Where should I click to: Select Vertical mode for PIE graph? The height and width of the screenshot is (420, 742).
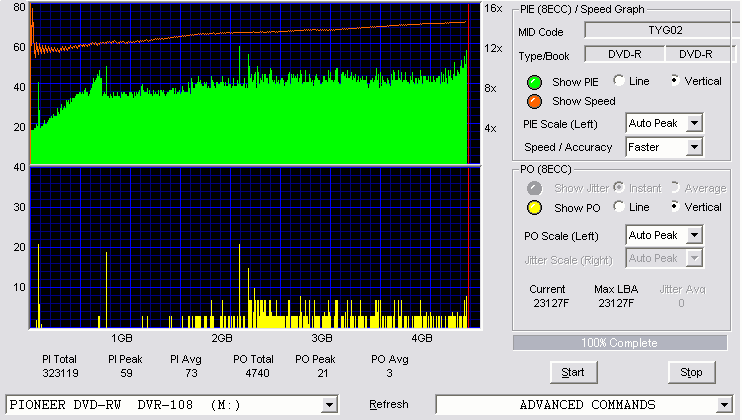pos(675,80)
